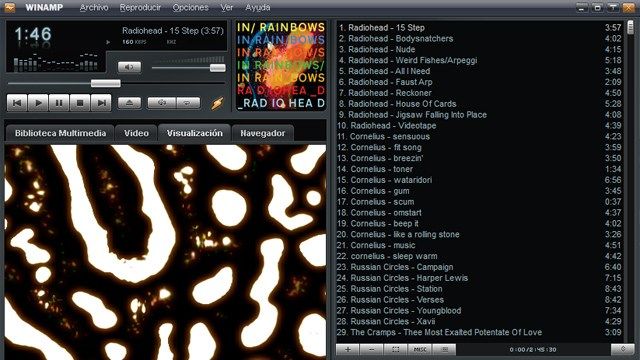This screenshot has height=360, width=640.
Task: Select track 13 Cornelius - breezin'
Action: tap(480, 158)
